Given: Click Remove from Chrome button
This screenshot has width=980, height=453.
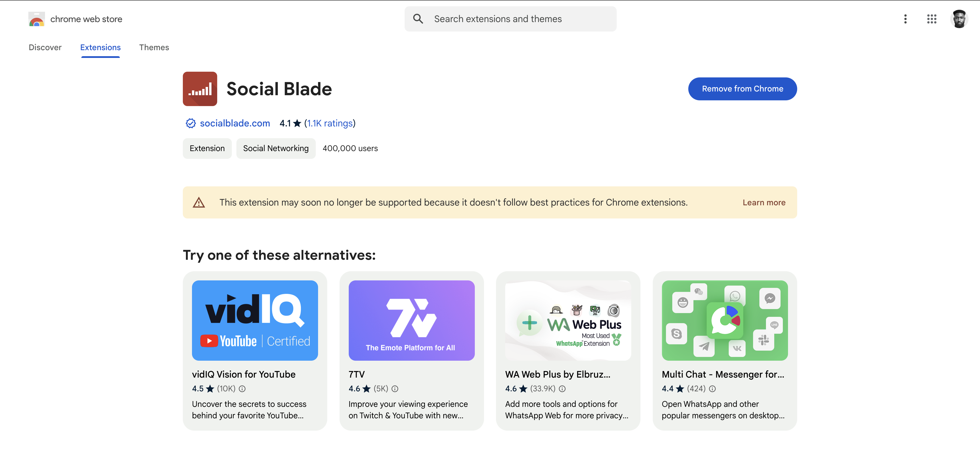Looking at the screenshot, I should (742, 88).
